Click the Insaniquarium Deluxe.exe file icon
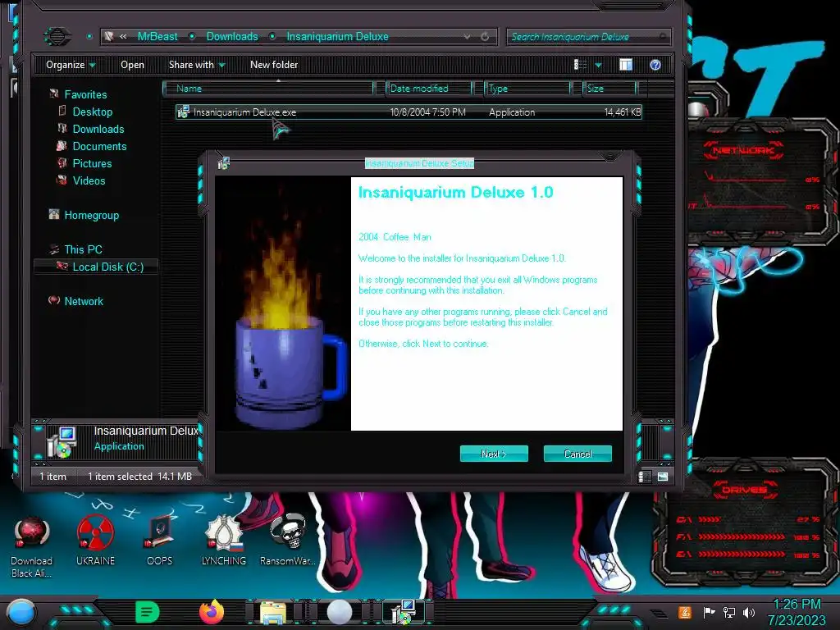 click(x=183, y=112)
